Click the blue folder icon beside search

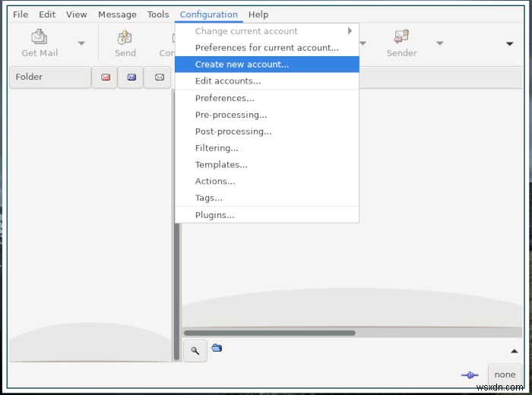coord(217,348)
